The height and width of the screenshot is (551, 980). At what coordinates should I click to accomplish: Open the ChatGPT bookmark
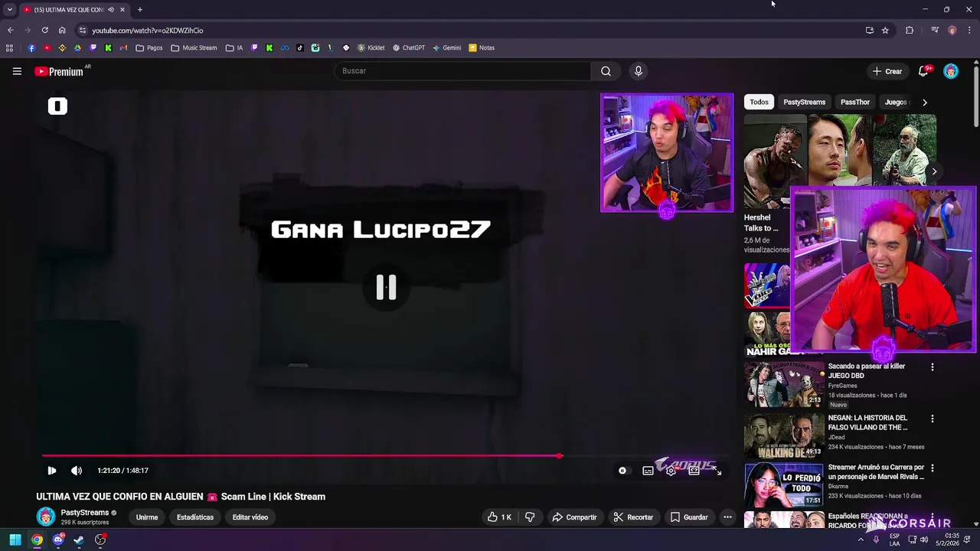[x=409, y=47]
